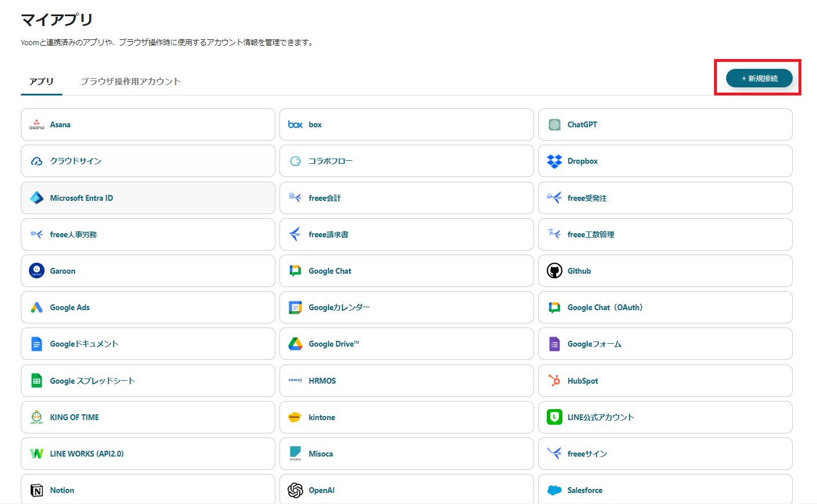817x504 pixels.
Task: Click the Notion logo icon
Action: click(x=36, y=490)
